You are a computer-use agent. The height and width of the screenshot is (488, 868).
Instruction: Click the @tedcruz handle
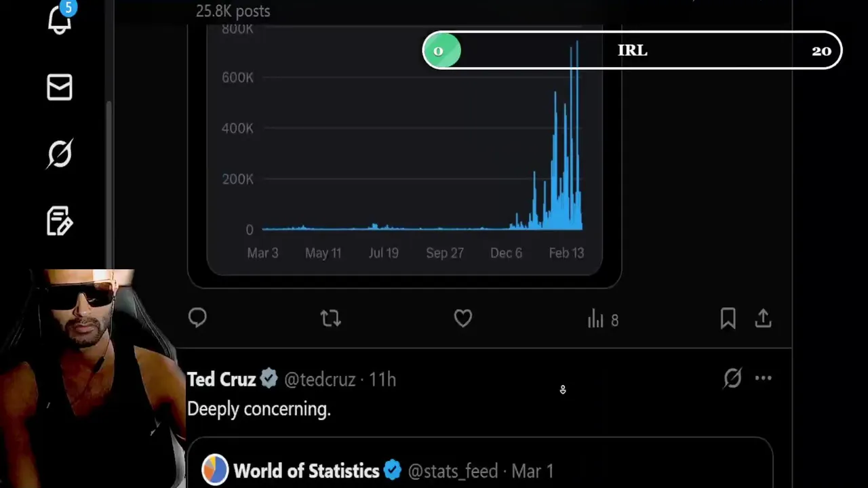click(x=320, y=380)
